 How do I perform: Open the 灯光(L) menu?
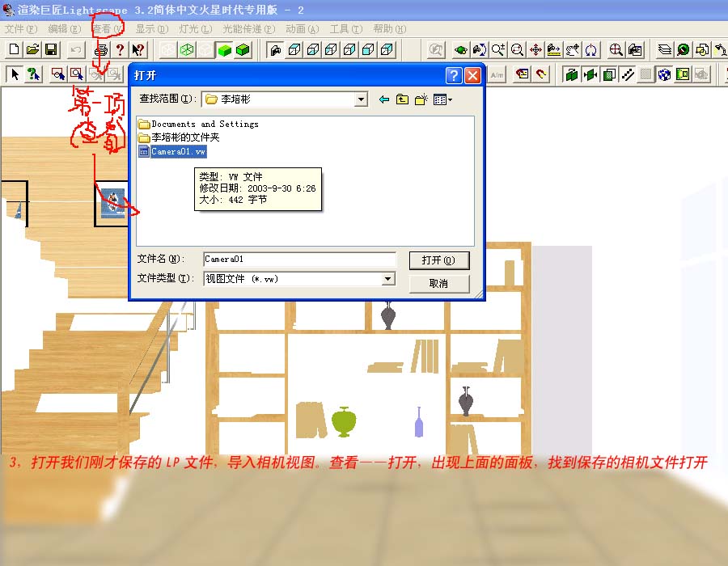pos(196,29)
